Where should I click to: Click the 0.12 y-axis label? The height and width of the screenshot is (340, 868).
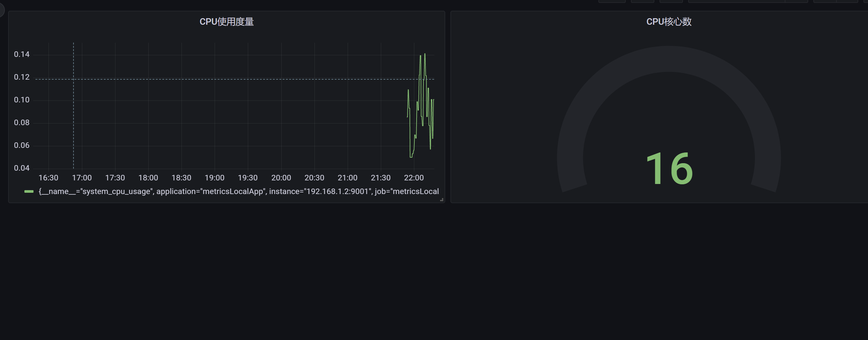pos(21,77)
